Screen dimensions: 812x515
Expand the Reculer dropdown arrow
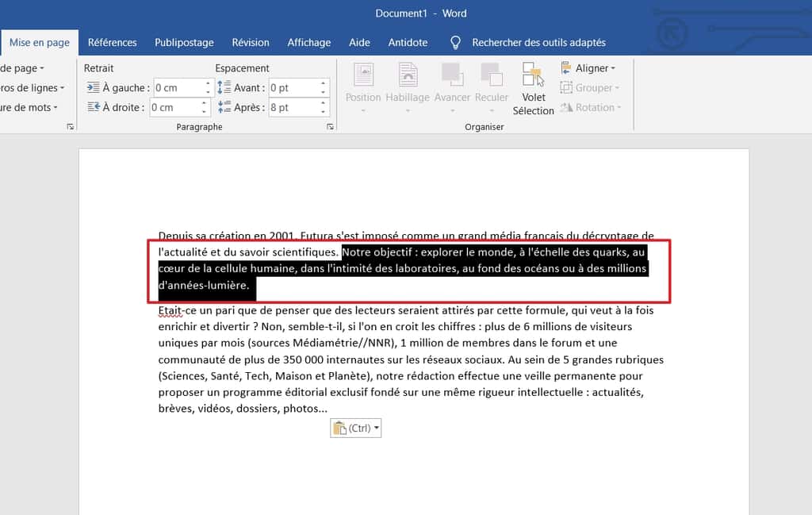click(x=492, y=110)
